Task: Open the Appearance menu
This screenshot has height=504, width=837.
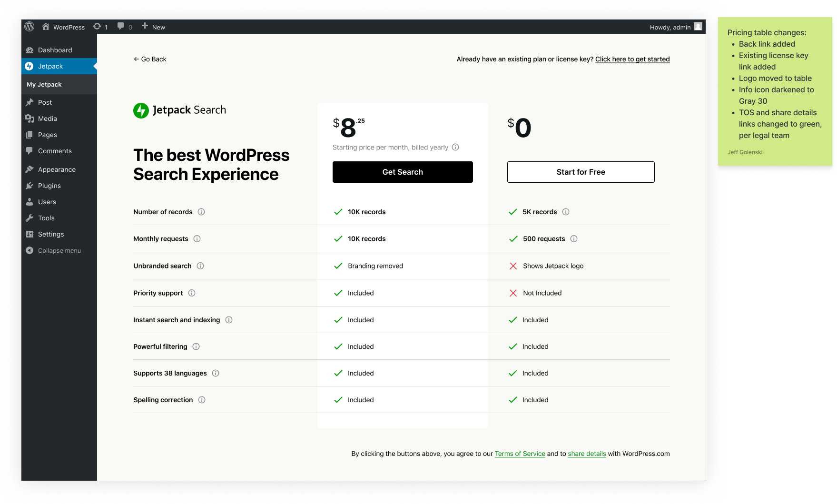Action: (59, 169)
